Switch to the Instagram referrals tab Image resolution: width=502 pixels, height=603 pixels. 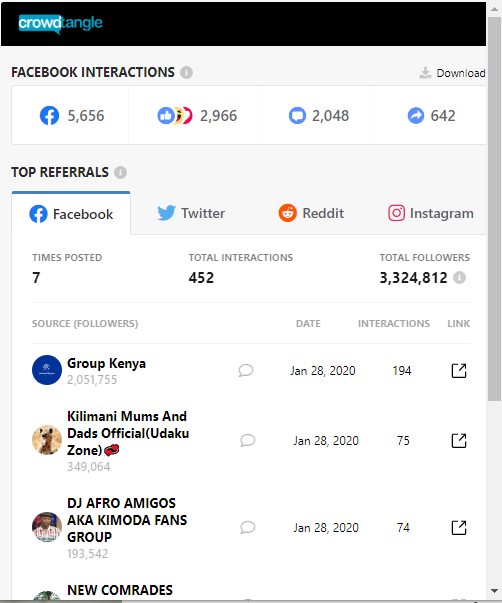point(431,213)
